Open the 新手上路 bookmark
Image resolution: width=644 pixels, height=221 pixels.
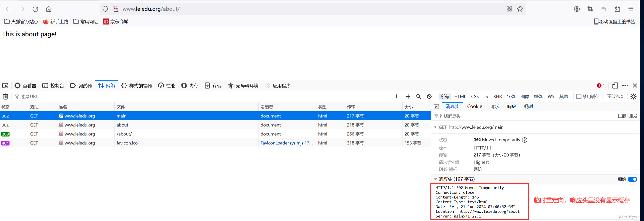[x=56, y=22]
